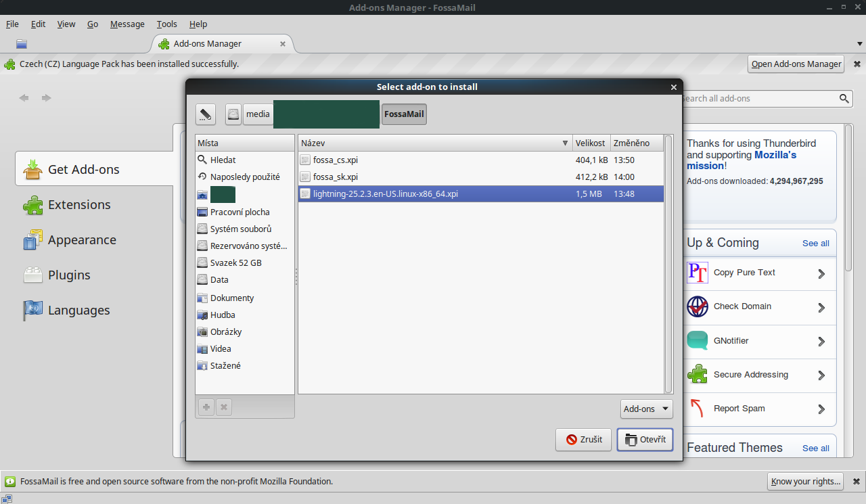This screenshot has height=504, width=866.
Task: Click the Hudba folder icon
Action: point(202,315)
